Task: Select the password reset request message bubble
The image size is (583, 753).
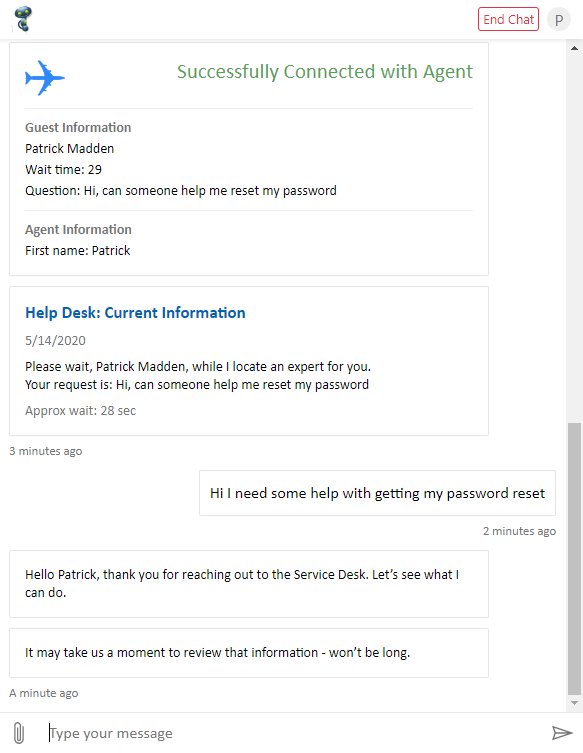Action: 377,493
